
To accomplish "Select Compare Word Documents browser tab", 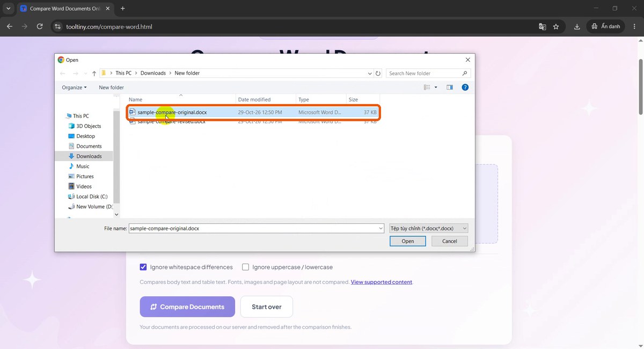I will [x=64, y=9].
